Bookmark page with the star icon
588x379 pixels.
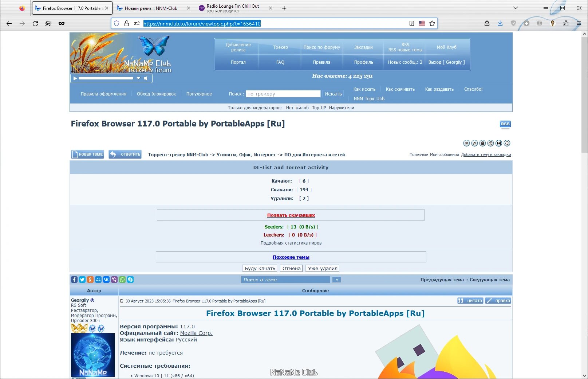pyautogui.click(x=432, y=23)
